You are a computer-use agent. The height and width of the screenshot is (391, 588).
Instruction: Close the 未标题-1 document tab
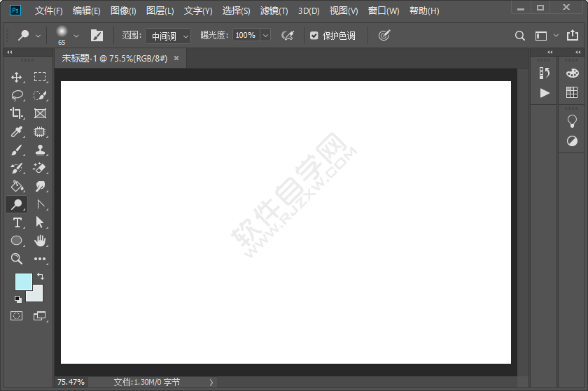176,58
